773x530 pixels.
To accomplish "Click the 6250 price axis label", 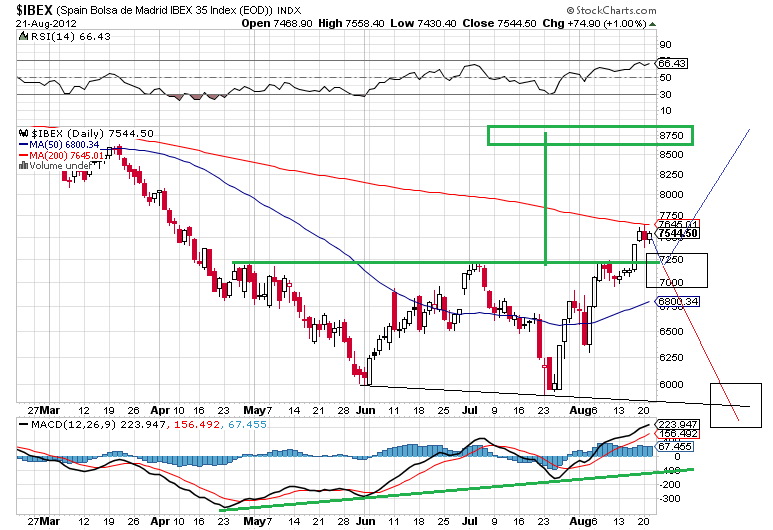I will click(671, 357).
